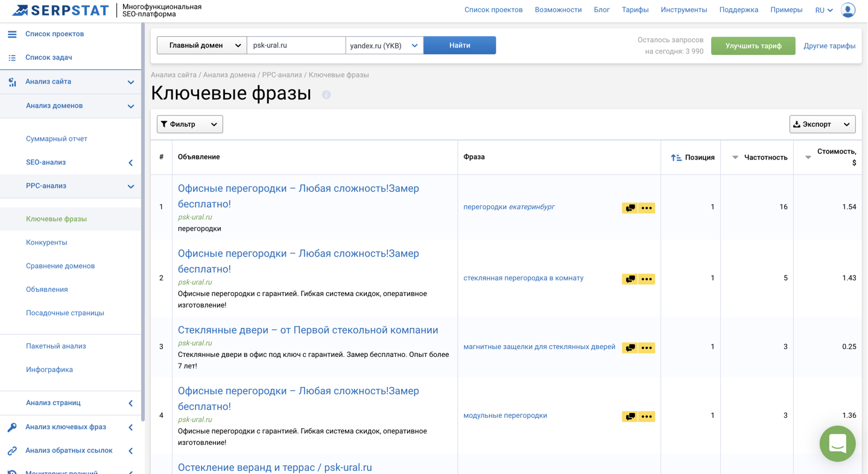Open three-dots menu for перегородки екатеринбург
Screen dimensions: 868x474
[647, 208]
